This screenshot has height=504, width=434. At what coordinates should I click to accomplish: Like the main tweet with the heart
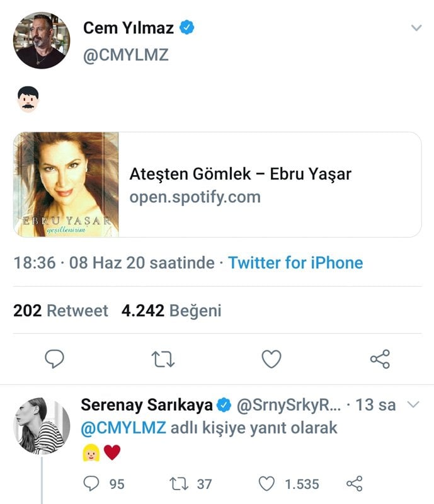(271, 359)
